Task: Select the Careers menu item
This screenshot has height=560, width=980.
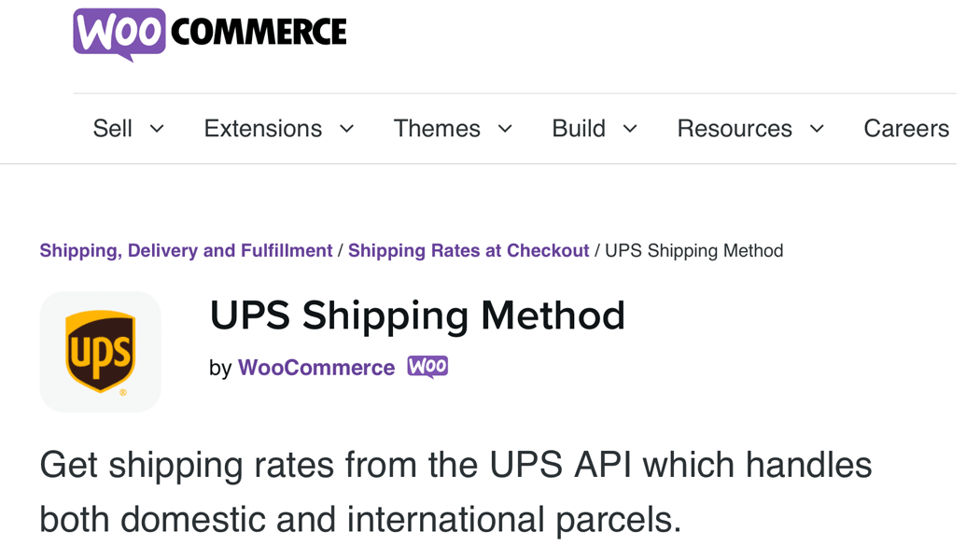Action: tap(905, 129)
